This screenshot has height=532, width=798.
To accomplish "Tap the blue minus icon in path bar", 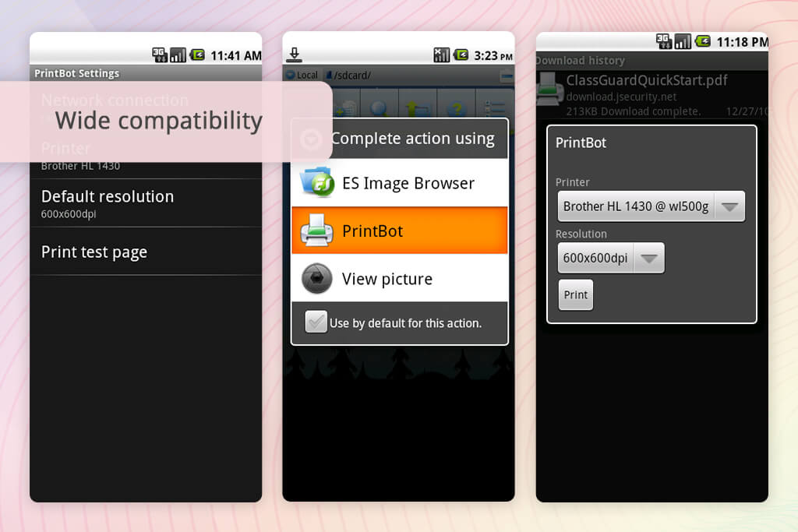I will (x=507, y=76).
